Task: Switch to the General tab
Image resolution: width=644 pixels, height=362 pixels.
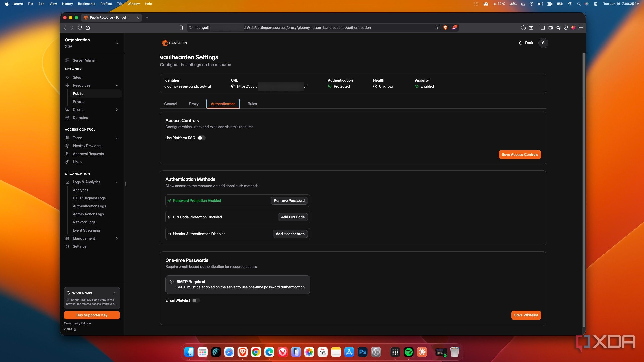Action: pos(171,104)
